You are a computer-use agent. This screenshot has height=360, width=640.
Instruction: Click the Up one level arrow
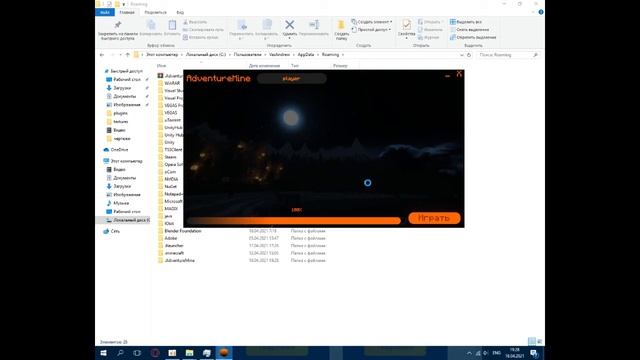128,55
